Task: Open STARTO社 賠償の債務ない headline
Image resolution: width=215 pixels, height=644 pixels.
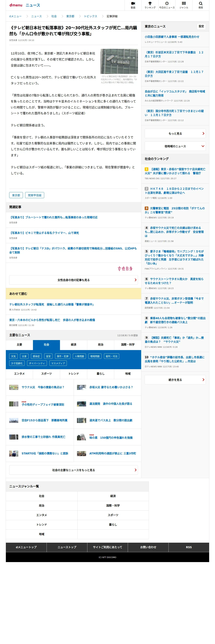Action: point(45,454)
